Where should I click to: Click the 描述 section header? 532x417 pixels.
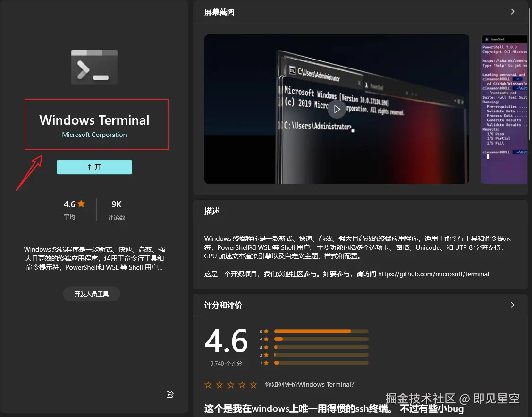coord(211,211)
